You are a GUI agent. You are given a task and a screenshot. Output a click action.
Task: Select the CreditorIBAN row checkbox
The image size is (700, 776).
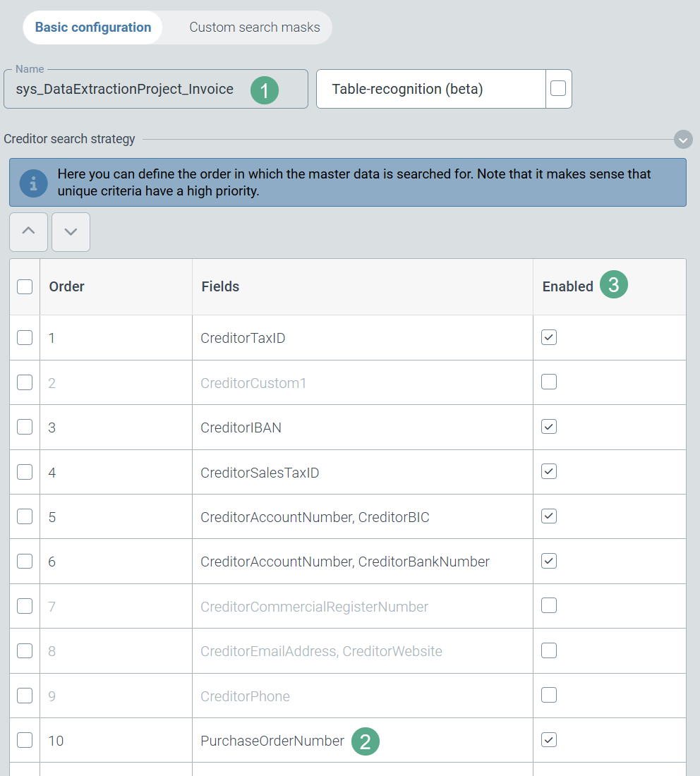25,427
